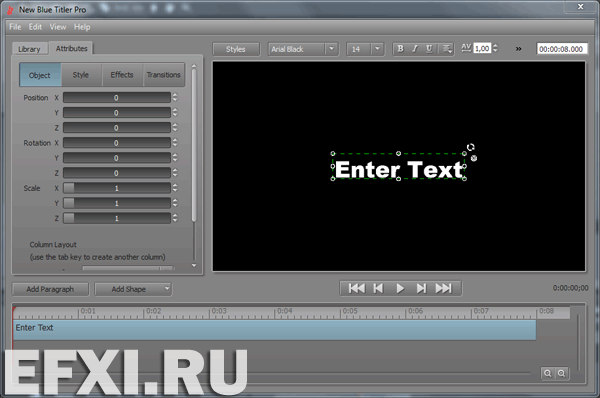Viewport: 600px width, 398px height.
Task: Adjust Position Y stepper
Action: [175, 112]
